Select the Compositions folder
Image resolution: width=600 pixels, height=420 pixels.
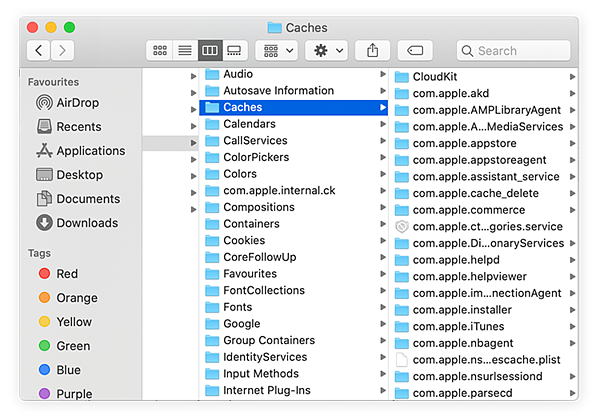click(293, 207)
